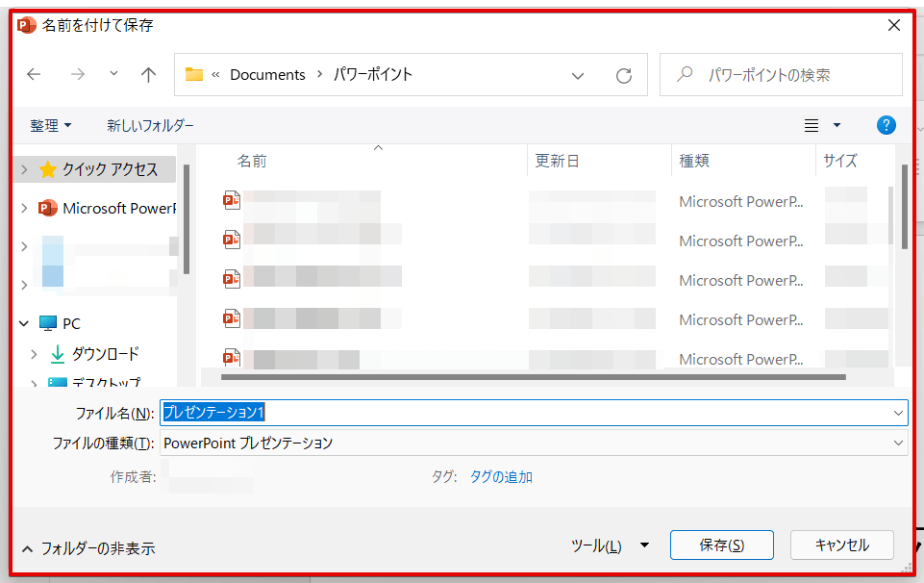
Task: Refresh the folder view
Action: coord(623,75)
